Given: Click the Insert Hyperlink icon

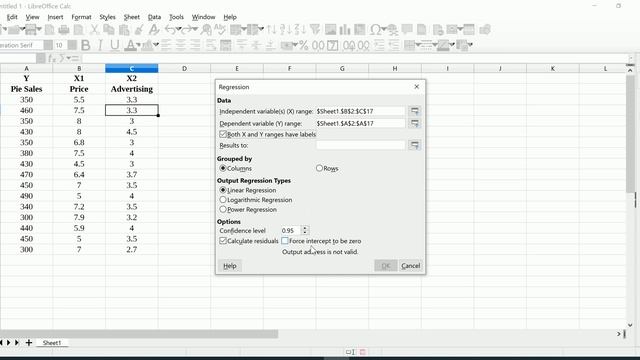Looking at the screenshot, I should point(392,29).
